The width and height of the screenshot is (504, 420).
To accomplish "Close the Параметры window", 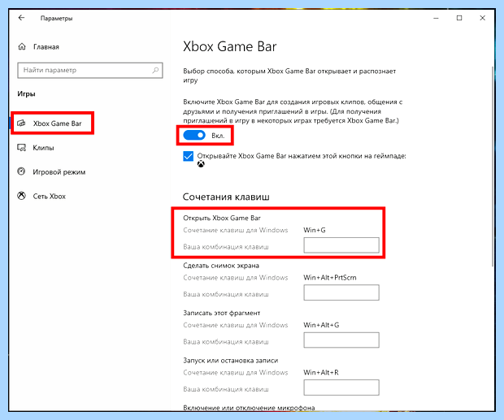I will tap(483, 18).
